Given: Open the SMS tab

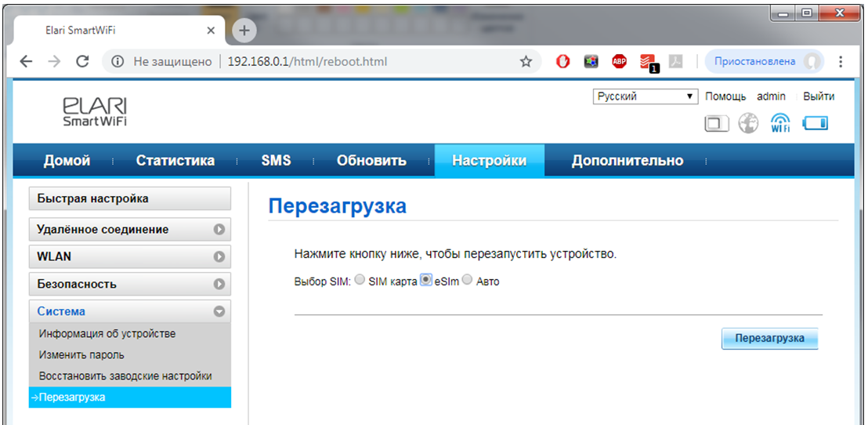Looking at the screenshot, I should coord(276,161).
